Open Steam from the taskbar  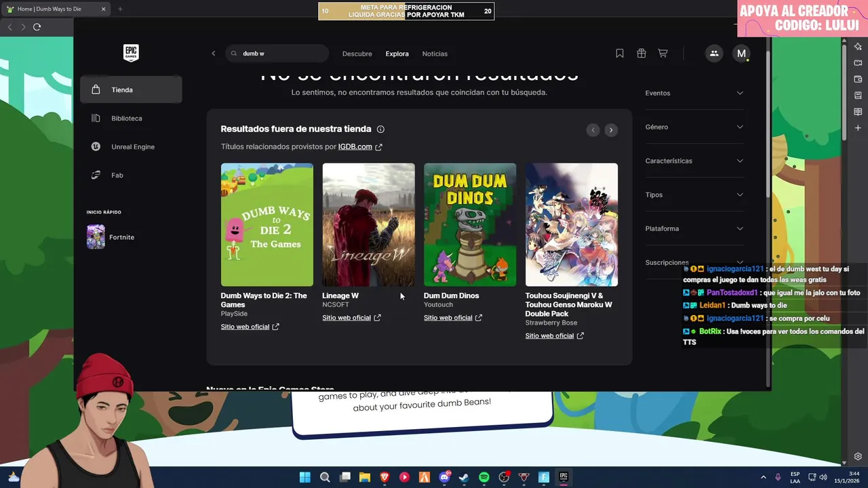464,477
